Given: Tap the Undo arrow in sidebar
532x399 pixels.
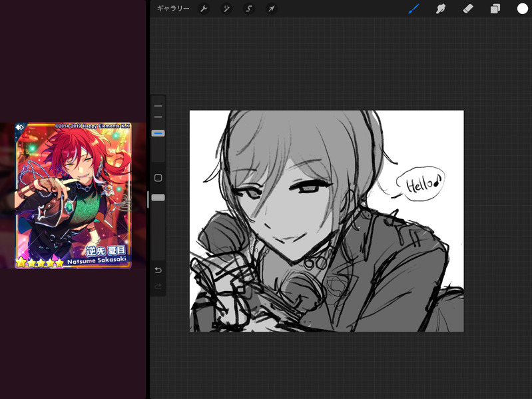Looking at the screenshot, I should point(158,270).
